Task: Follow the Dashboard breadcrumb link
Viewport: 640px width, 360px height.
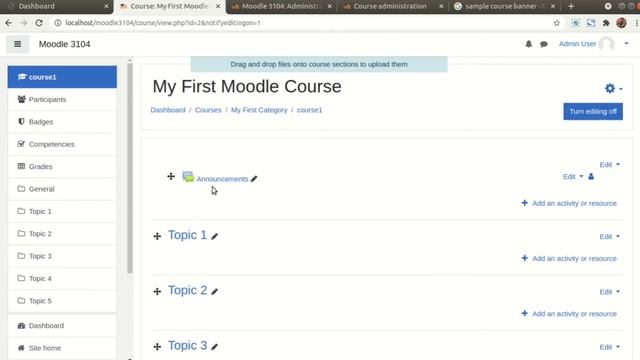Action: pyautogui.click(x=168, y=110)
